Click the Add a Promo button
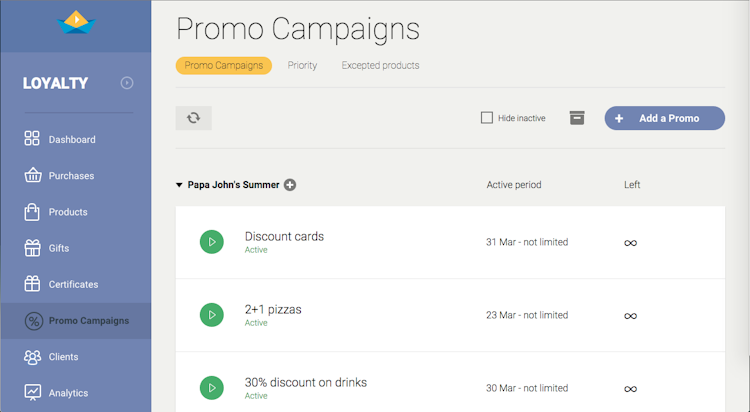Image resolution: width=750 pixels, height=412 pixels. (664, 118)
